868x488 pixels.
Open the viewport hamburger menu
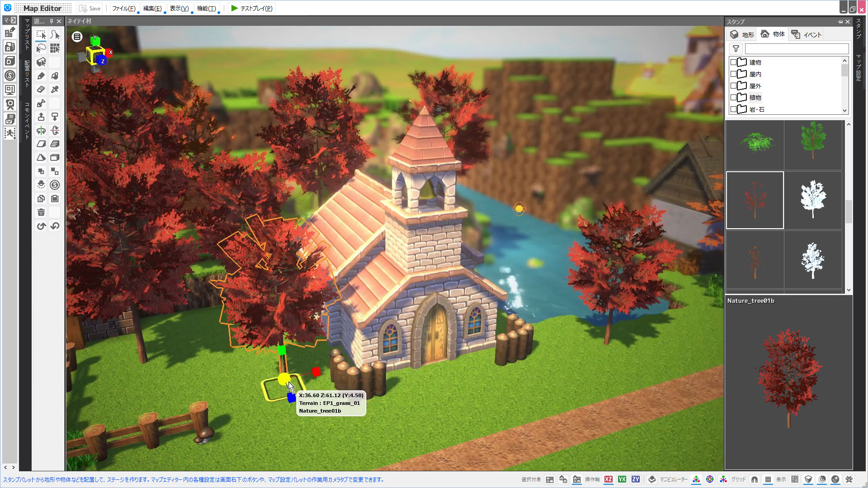77,37
